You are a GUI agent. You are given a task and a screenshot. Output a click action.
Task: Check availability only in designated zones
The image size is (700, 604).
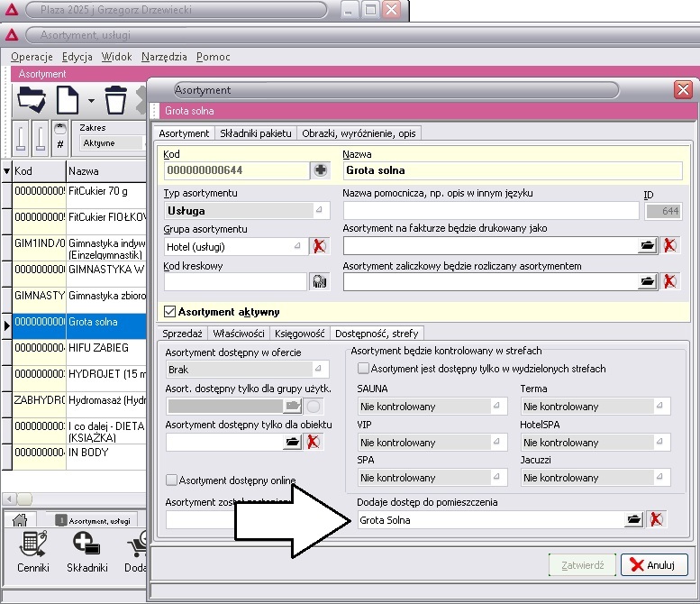pos(364,369)
